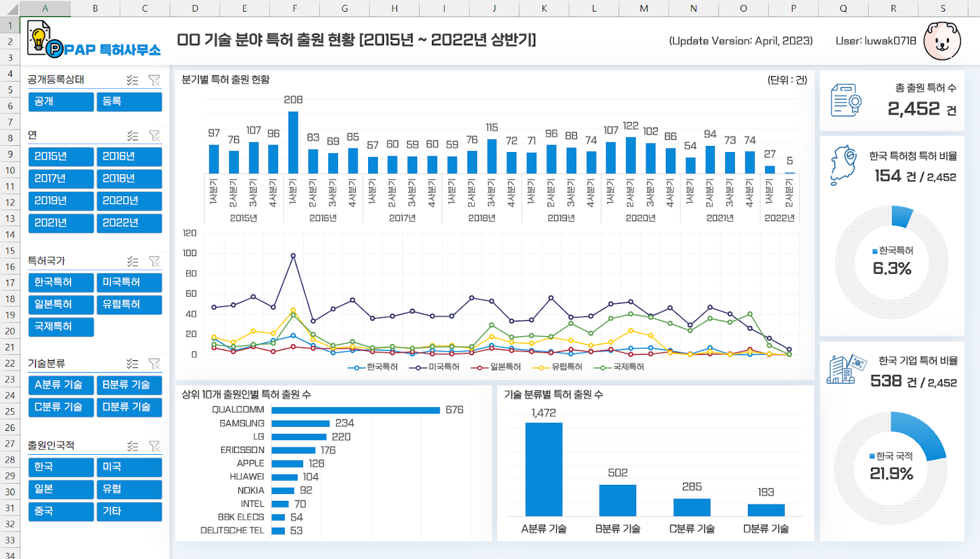Viewport: 980px width, 559px height.
Task: Filter by 미국특허 in the 특허국가 slicer
Action: click(x=129, y=283)
